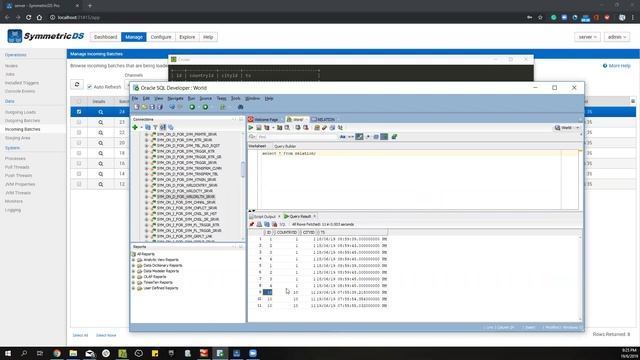This screenshot has width=640, height=360.
Task: Click binoculars icon in SQL Developer main toolbar
Action: (240, 107)
